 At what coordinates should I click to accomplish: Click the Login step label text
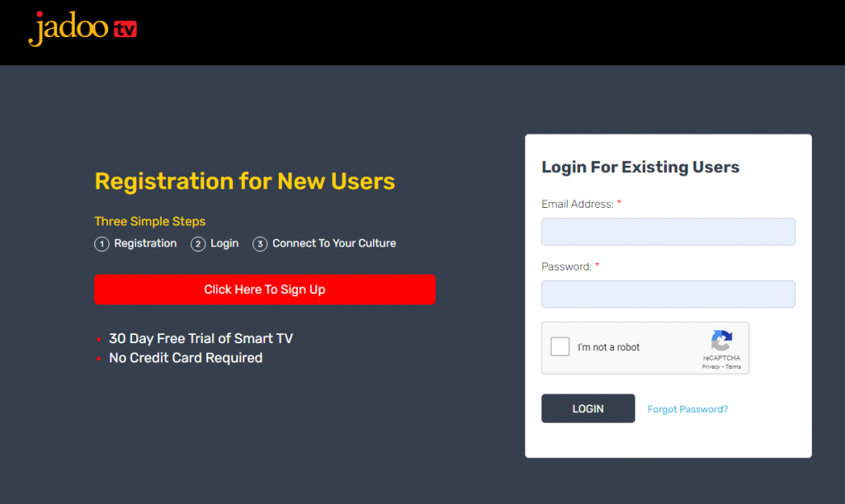(224, 243)
